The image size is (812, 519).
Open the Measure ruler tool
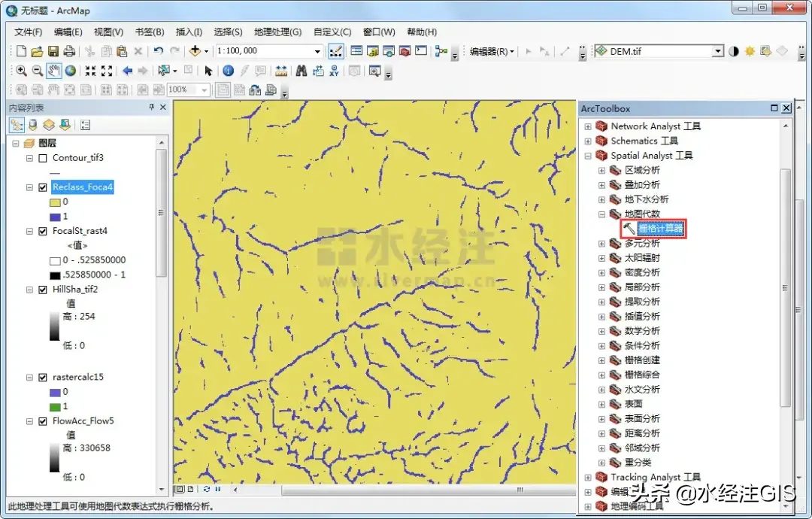point(281,71)
